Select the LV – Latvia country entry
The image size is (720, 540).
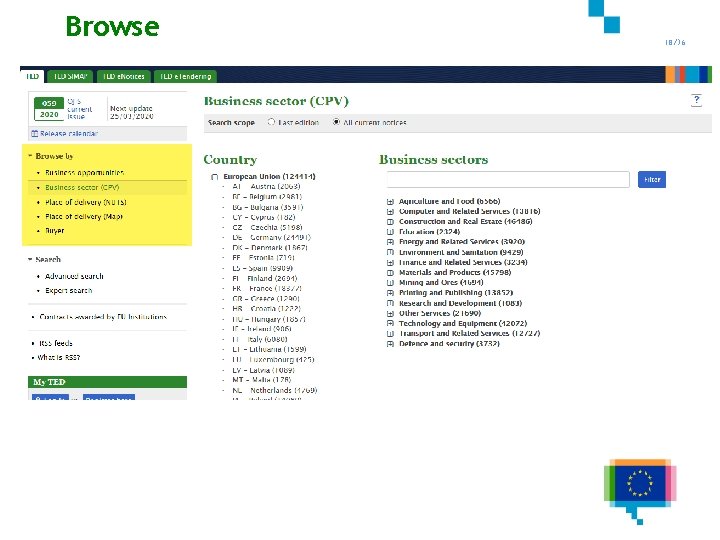click(263, 370)
